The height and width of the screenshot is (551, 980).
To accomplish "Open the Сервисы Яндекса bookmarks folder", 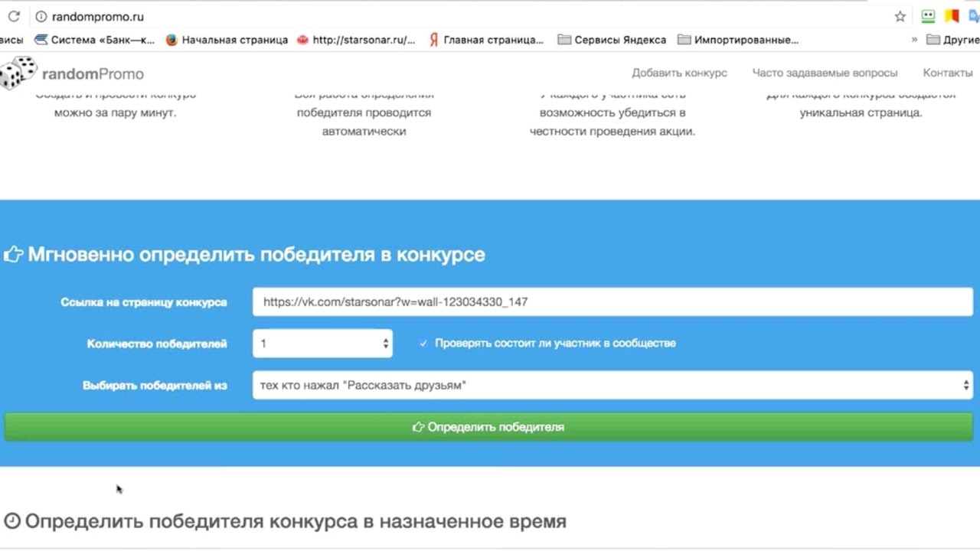I will [x=612, y=40].
